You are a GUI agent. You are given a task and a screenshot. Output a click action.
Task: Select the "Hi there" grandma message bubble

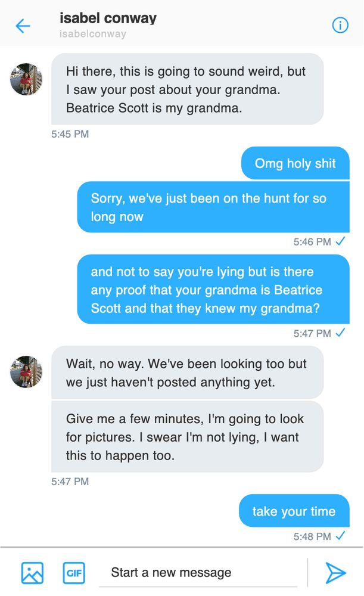[x=187, y=89]
